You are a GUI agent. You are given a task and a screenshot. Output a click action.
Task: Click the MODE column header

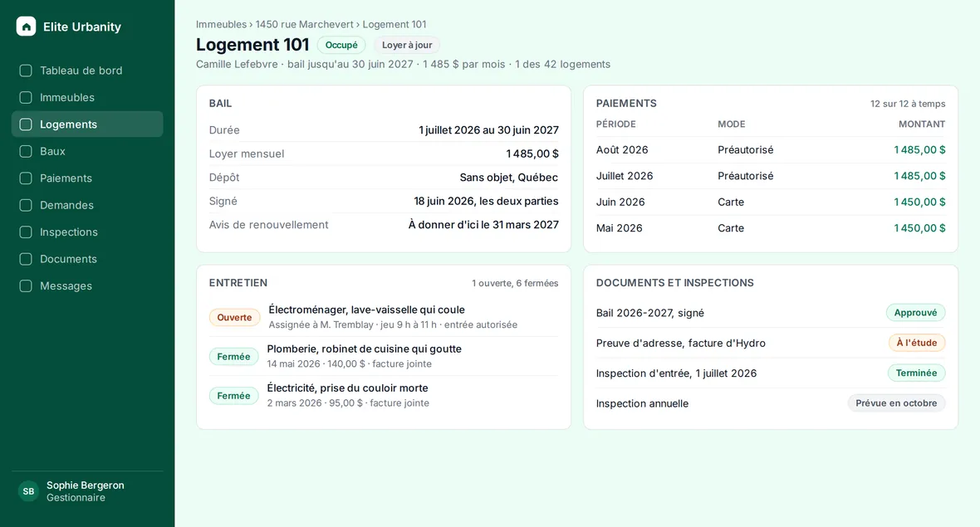[x=731, y=124]
